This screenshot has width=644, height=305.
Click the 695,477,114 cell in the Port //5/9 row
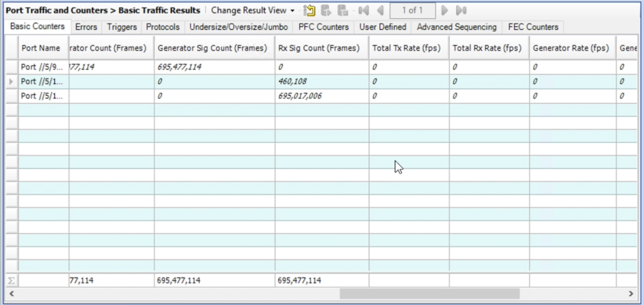coord(215,67)
